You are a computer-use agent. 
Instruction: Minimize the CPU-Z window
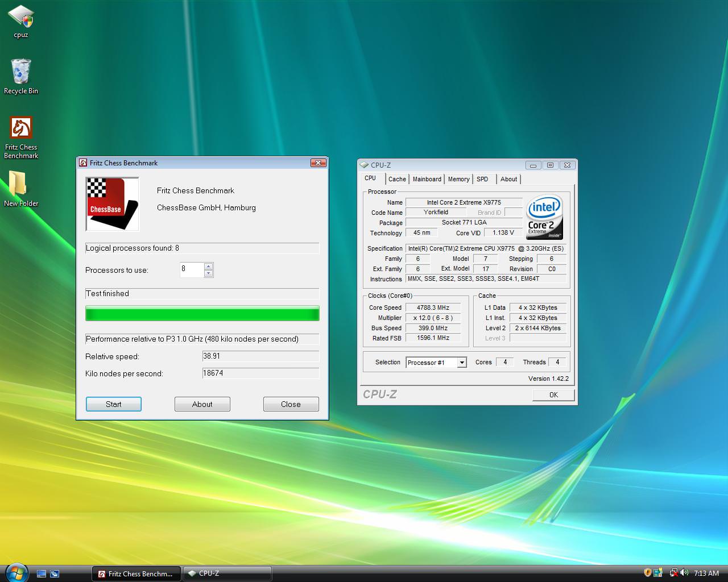tap(533, 165)
